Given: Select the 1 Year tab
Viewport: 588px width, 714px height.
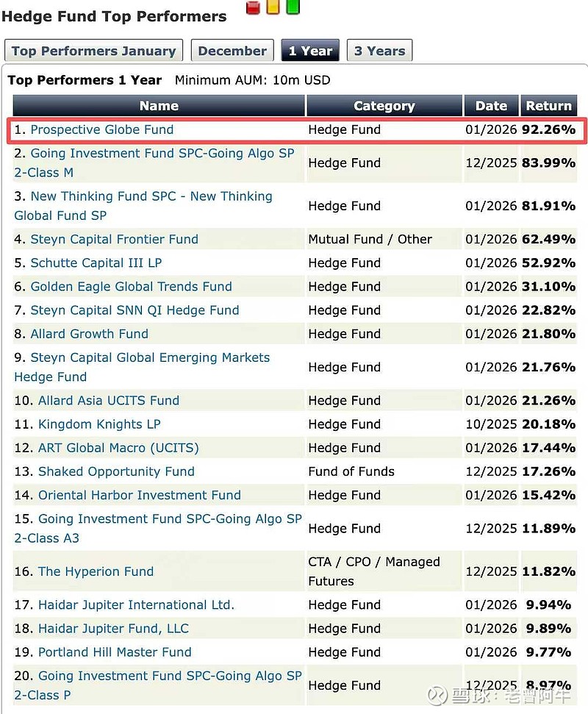Looking at the screenshot, I should tap(310, 51).
